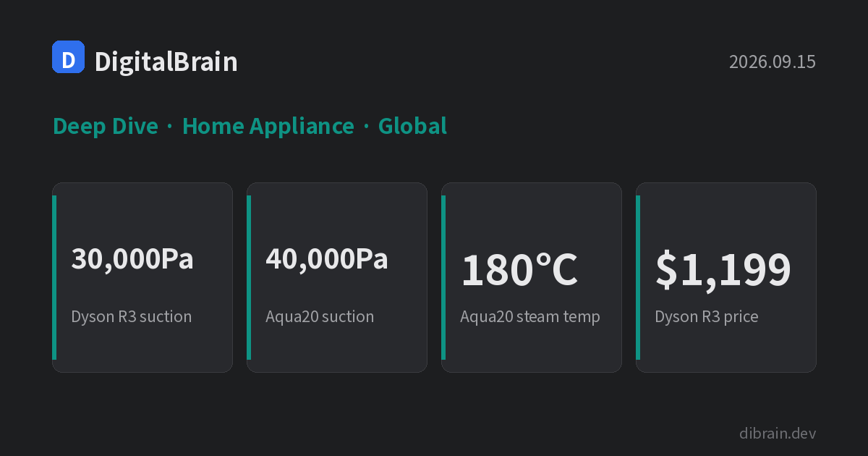Click the 40,000Pa figure
The image size is (868, 456).
(327, 258)
